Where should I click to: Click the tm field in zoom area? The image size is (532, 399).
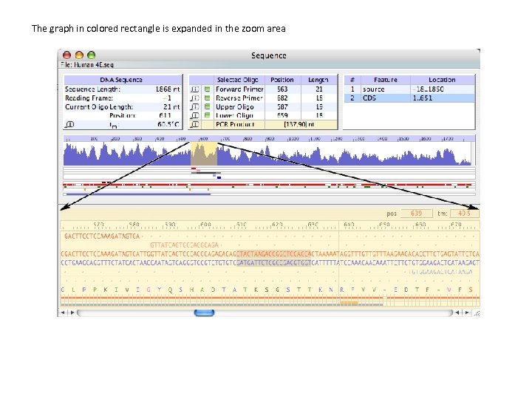click(x=465, y=214)
